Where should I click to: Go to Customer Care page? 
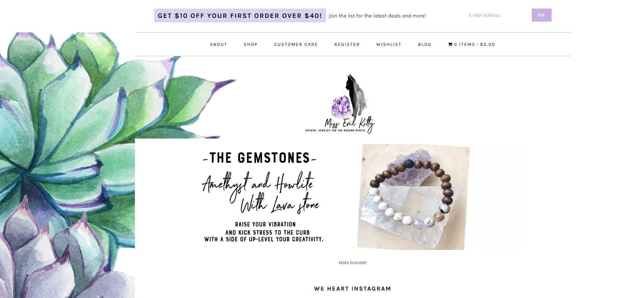[296, 44]
